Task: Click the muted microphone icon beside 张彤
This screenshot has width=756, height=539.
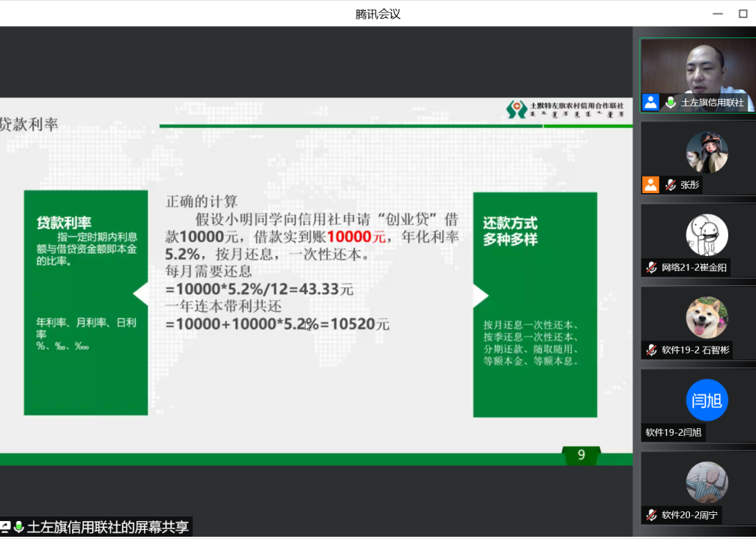Action: [671, 185]
